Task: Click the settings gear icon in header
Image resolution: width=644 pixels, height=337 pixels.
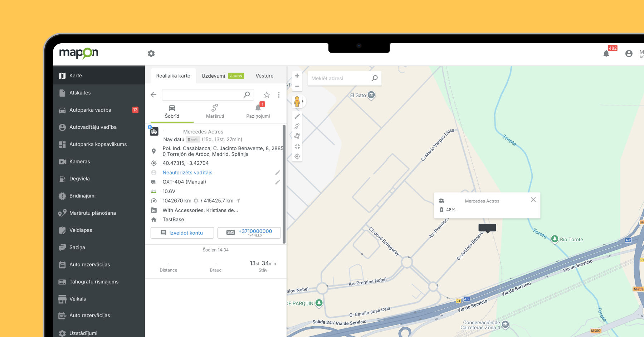Action: (x=151, y=54)
